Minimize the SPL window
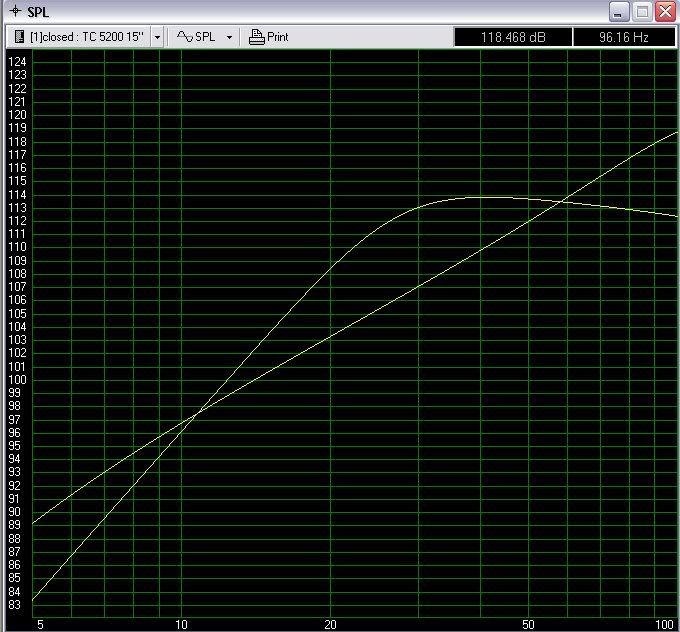The width and height of the screenshot is (680, 632). pyautogui.click(x=619, y=12)
